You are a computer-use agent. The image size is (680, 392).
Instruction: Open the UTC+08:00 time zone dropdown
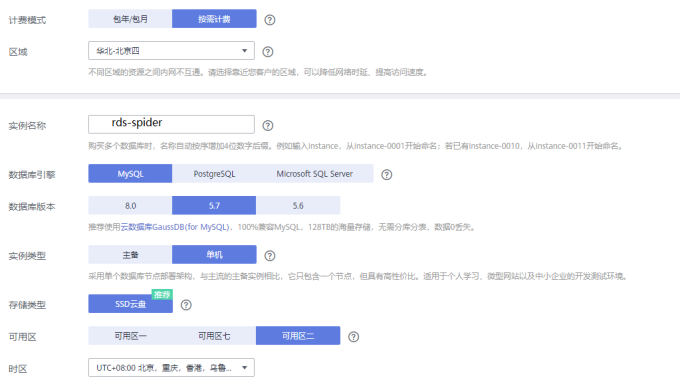(x=171, y=368)
